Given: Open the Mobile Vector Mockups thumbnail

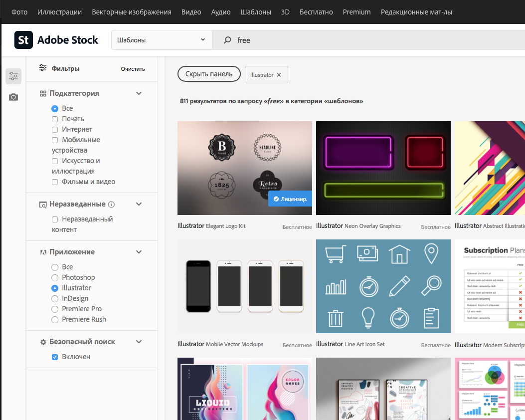Looking at the screenshot, I should (245, 286).
